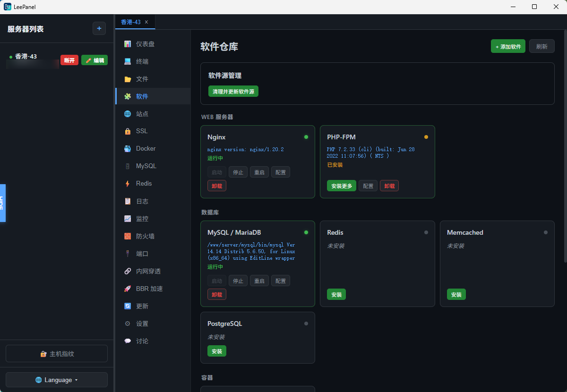Open the 终端 terminal laptop icon

128,61
